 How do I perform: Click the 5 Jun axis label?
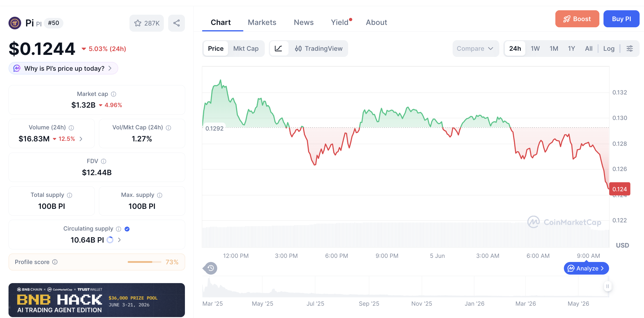tap(437, 256)
